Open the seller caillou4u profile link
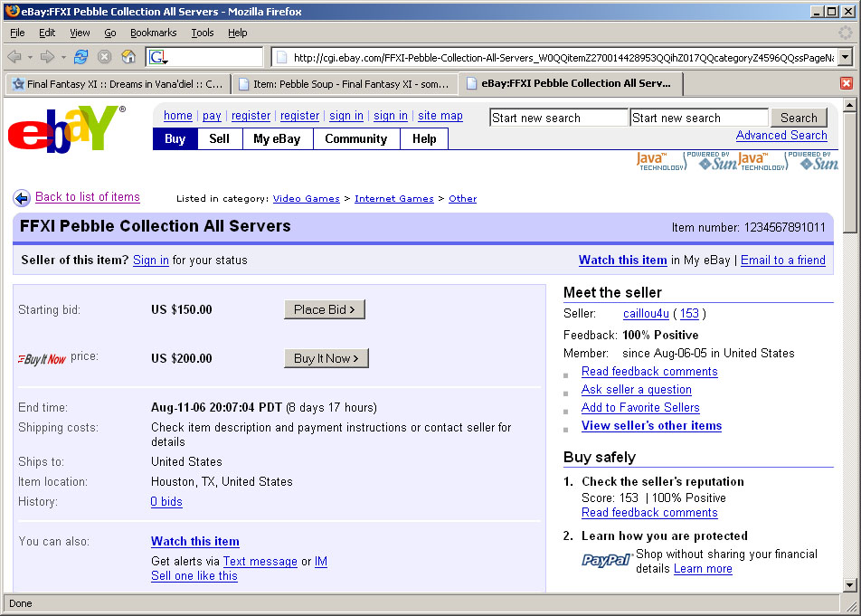Image resolution: width=861 pixels, height=616 pixels. click(647, 314)
